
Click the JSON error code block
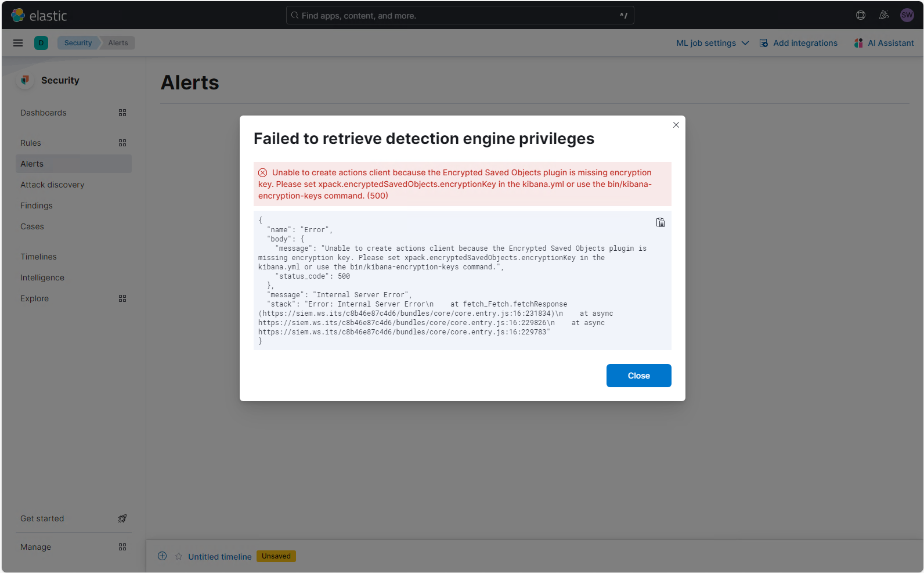click(x=463, y=280)
